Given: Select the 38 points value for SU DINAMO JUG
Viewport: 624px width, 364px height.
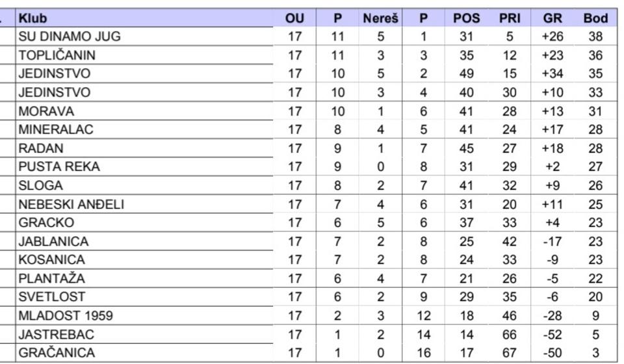Looking at the screenshot, I should coord(595,36).
